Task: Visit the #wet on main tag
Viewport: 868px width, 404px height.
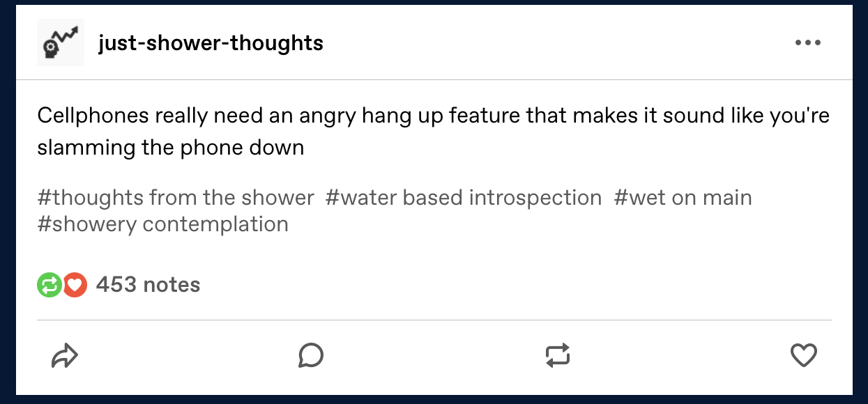Action: tap(683, 198)
